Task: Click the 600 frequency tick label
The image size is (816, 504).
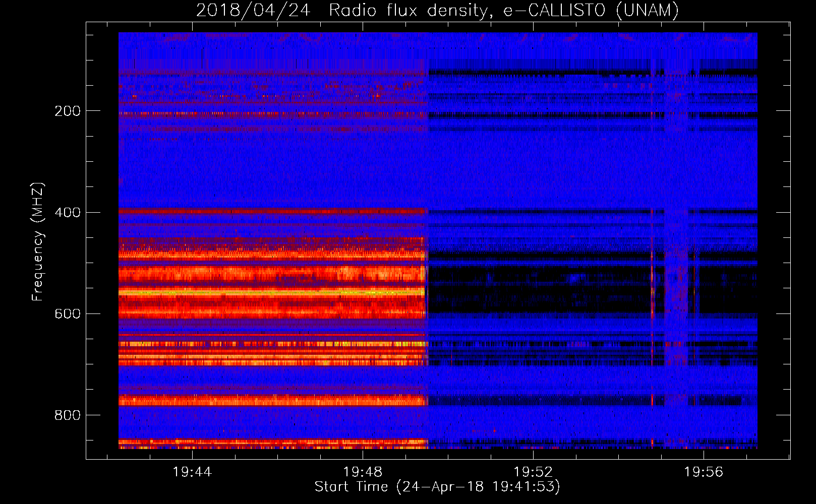Action: (x=68, y=313)
